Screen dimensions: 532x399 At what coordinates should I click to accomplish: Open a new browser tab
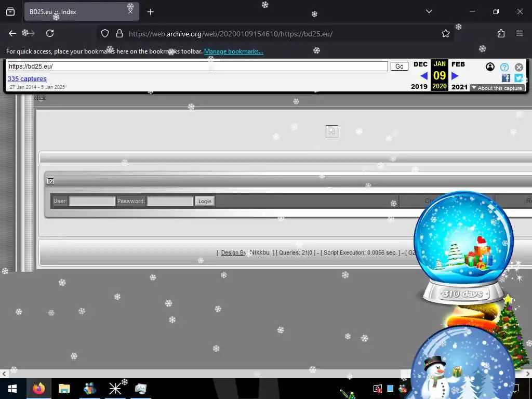150,12
